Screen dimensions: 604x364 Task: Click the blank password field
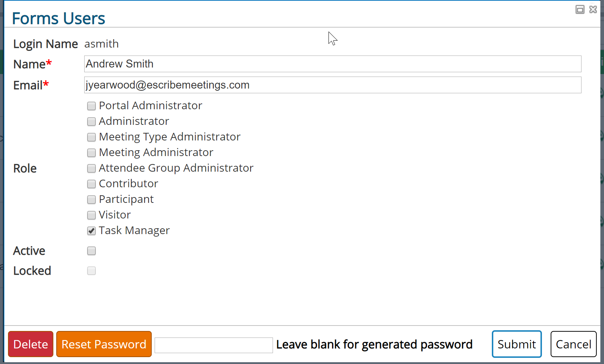coord(213,345)
